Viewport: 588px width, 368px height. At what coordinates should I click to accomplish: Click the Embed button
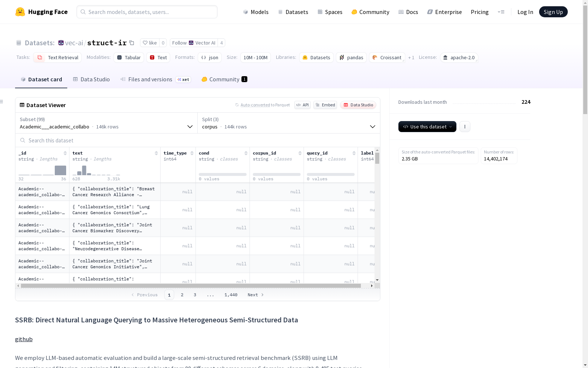[325, 105]
